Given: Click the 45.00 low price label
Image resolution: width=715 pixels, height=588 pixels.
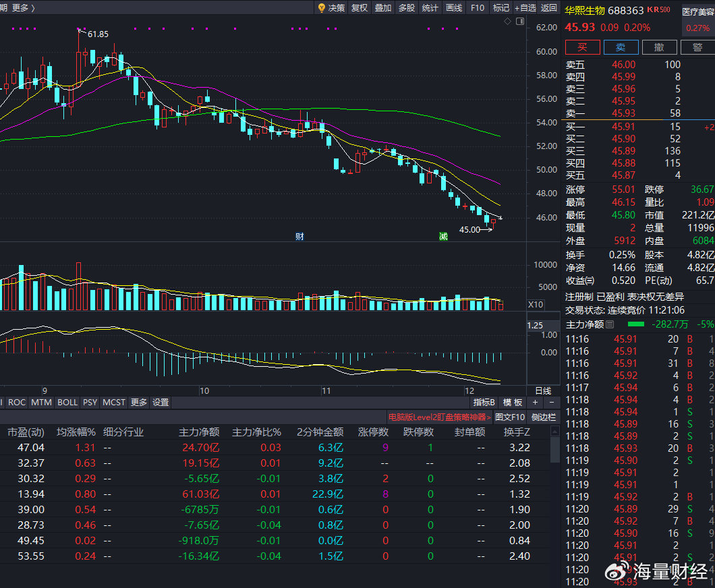Looking at the screenshot, I should (469, 230).
